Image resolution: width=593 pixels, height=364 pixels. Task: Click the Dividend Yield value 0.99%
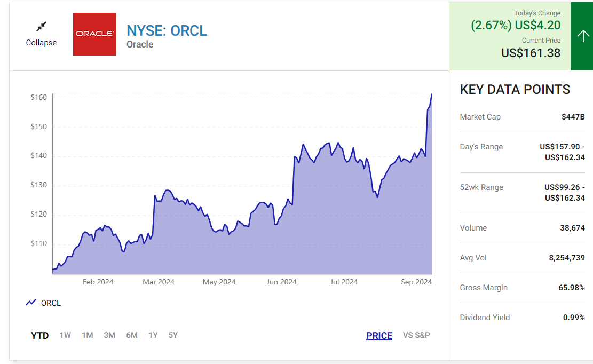click(x=574, y=318)
